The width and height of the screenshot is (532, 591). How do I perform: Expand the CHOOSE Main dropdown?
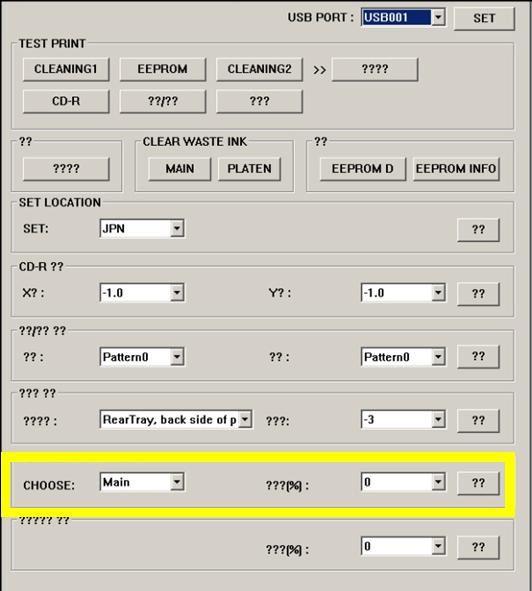(x=142, y=482)
